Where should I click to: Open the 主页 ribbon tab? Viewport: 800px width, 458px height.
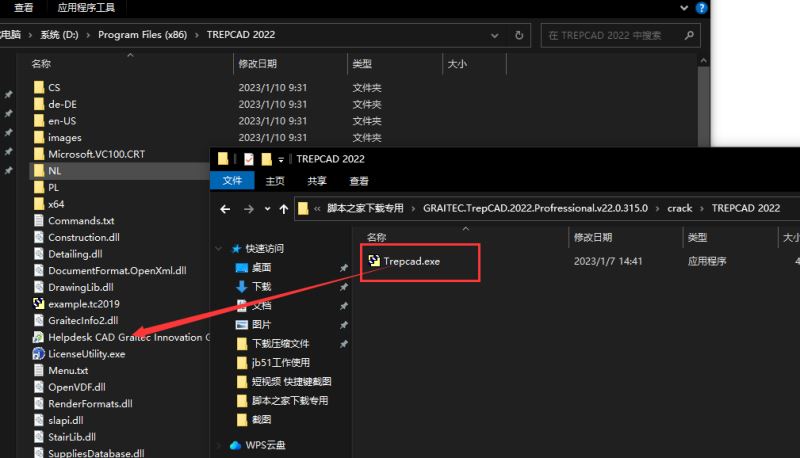[275, 181]
